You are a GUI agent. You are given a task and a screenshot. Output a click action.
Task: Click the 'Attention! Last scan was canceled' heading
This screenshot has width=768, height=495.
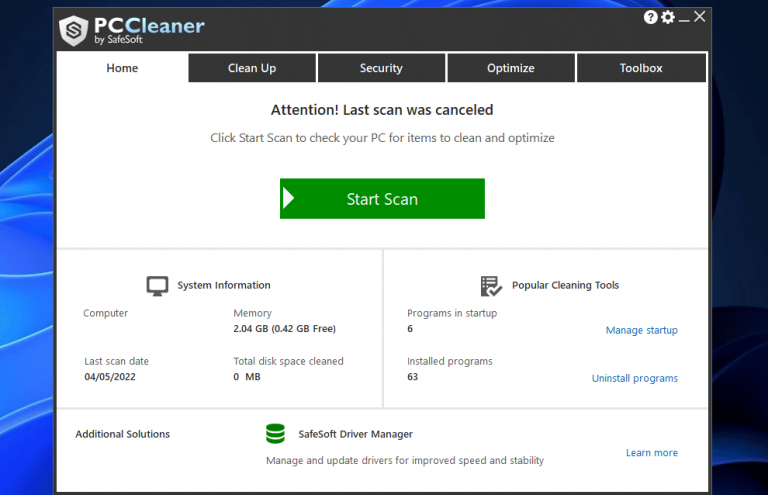pos(382,110)
